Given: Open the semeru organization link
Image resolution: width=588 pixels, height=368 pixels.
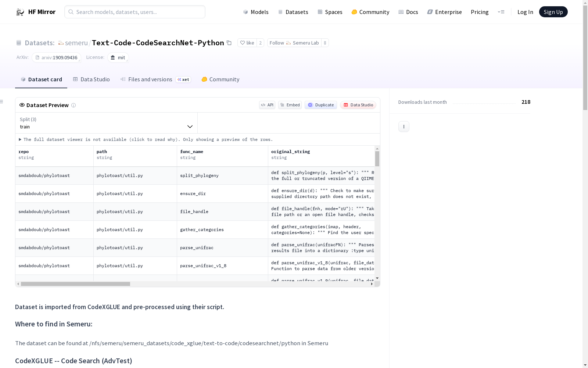Looking at the screenshot, I should (76, 43).
